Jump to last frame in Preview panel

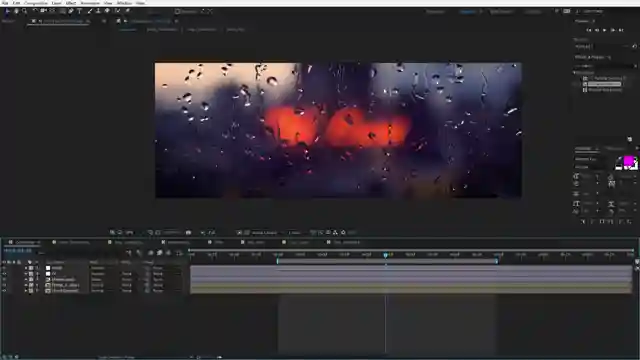pyautogui.click(x=621, y=30)
